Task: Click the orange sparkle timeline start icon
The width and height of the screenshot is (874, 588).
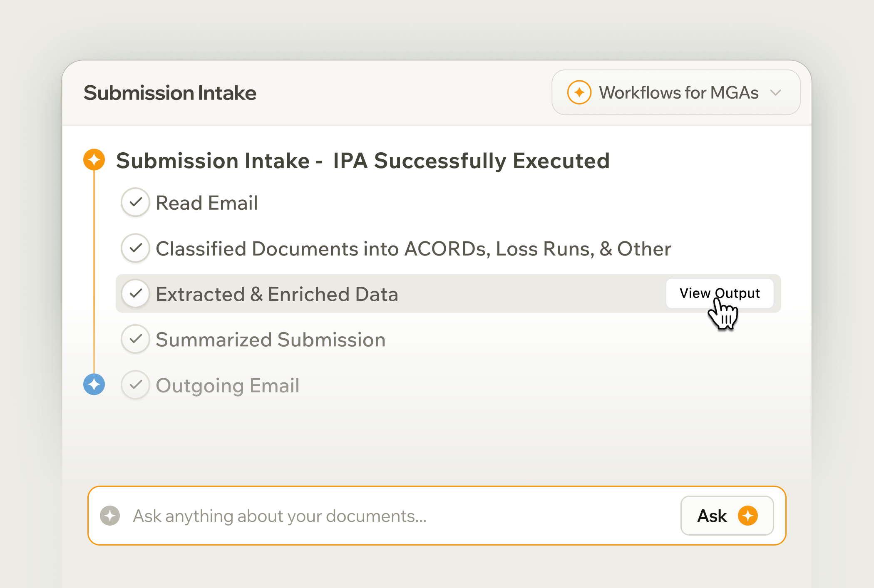Action: pos(94,160)
